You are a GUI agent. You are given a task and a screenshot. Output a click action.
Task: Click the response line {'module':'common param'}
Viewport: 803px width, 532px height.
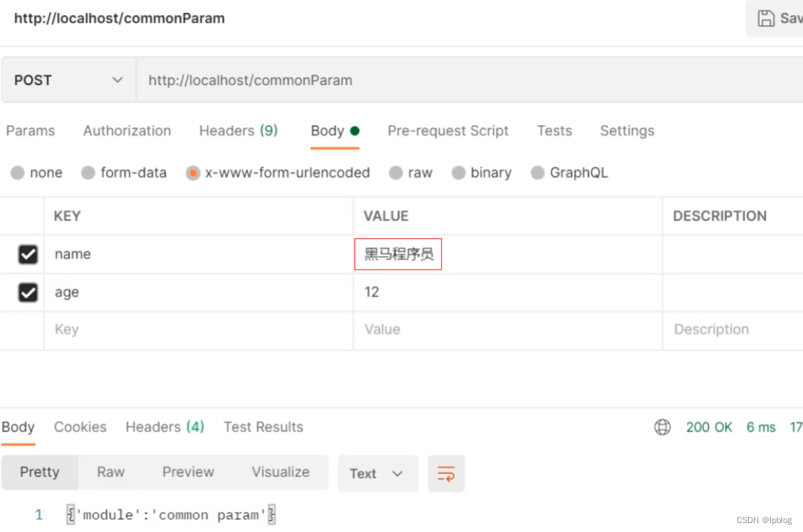pos(171,515)
